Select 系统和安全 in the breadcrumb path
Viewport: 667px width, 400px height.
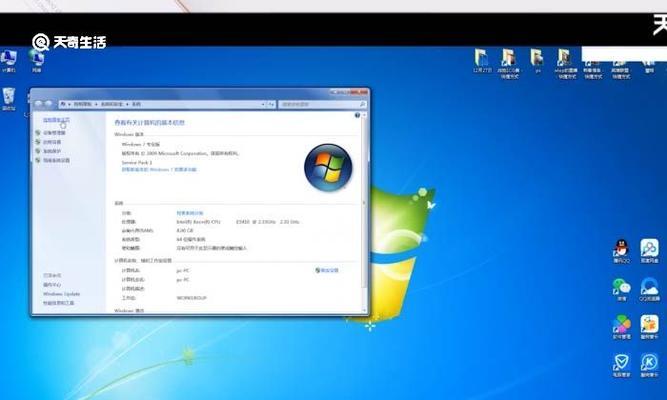click(x=111, y=104)
